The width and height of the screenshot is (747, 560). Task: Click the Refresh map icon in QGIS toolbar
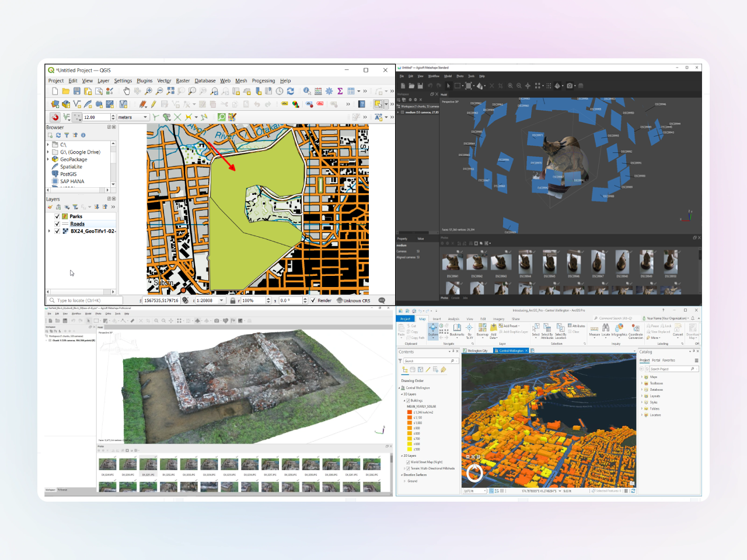290,91
